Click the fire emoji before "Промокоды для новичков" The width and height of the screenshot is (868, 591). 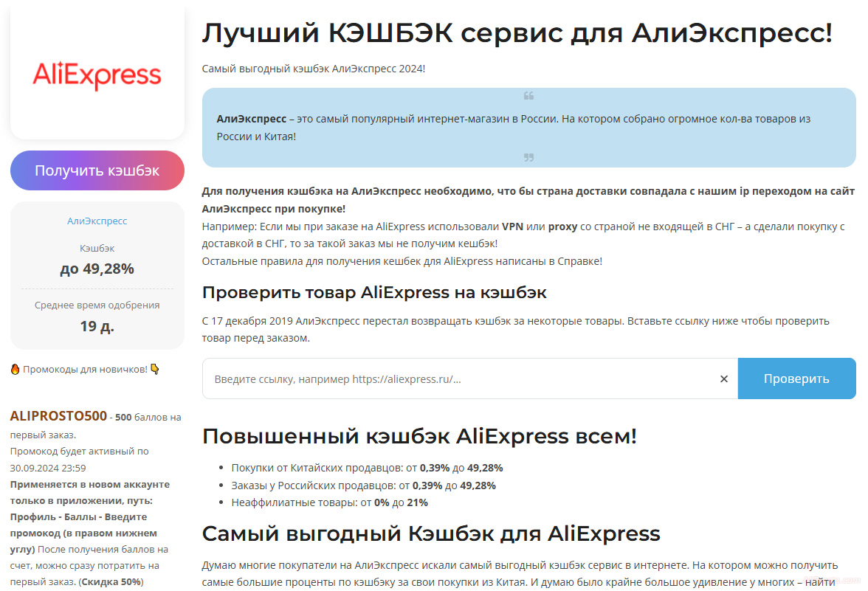pyautogui.click(x=15, y=369)
